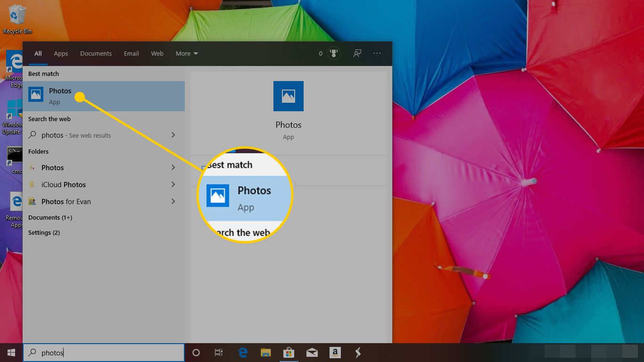The image size is (644, 362).
Task: Show the Documents (1+) results
Action: click(50, 217)
